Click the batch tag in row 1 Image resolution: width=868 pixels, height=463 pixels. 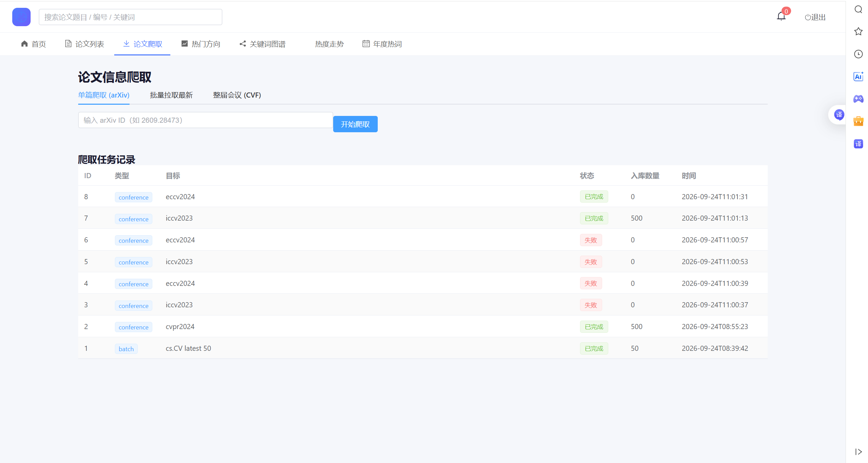pos(126,349)
